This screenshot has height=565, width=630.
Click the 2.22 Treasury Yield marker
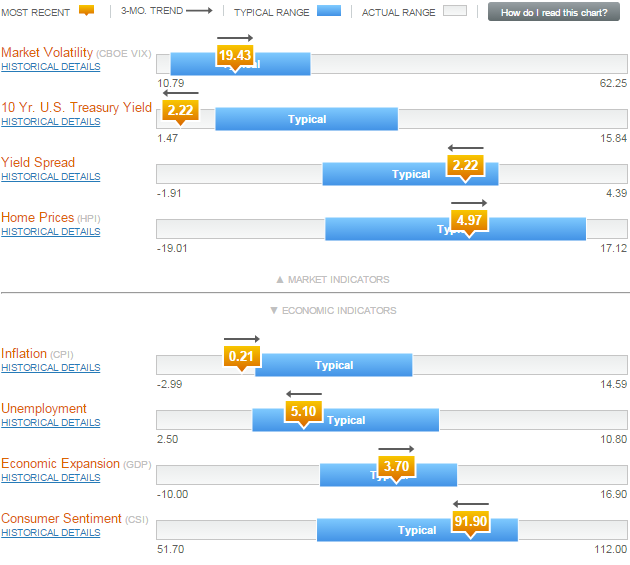click(x=181, y=110)
